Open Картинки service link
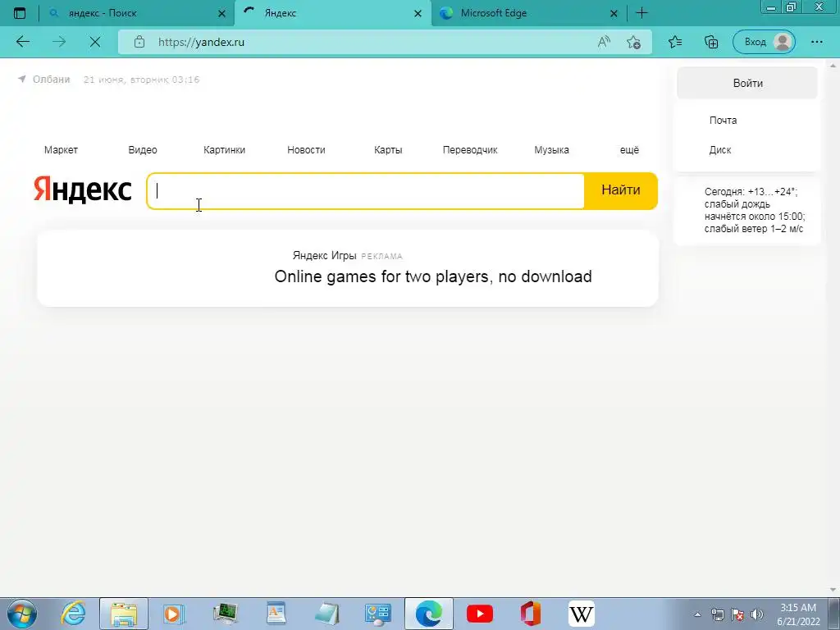Screen dimensions: 840x630 225,150
